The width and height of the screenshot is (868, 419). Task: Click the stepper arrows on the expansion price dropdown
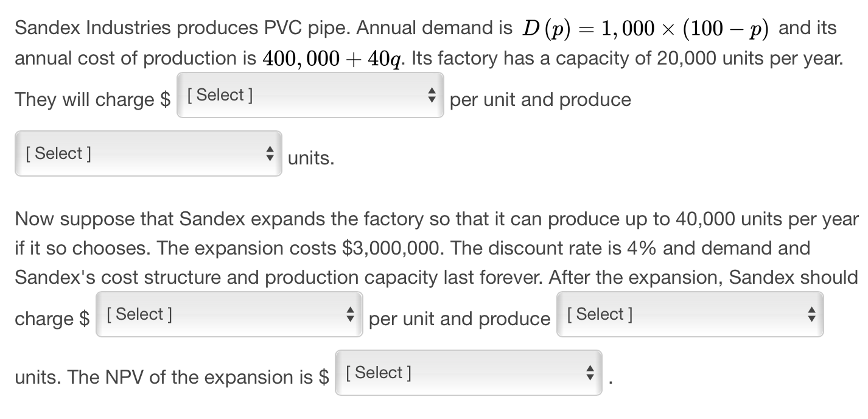(x=351, y=315)
